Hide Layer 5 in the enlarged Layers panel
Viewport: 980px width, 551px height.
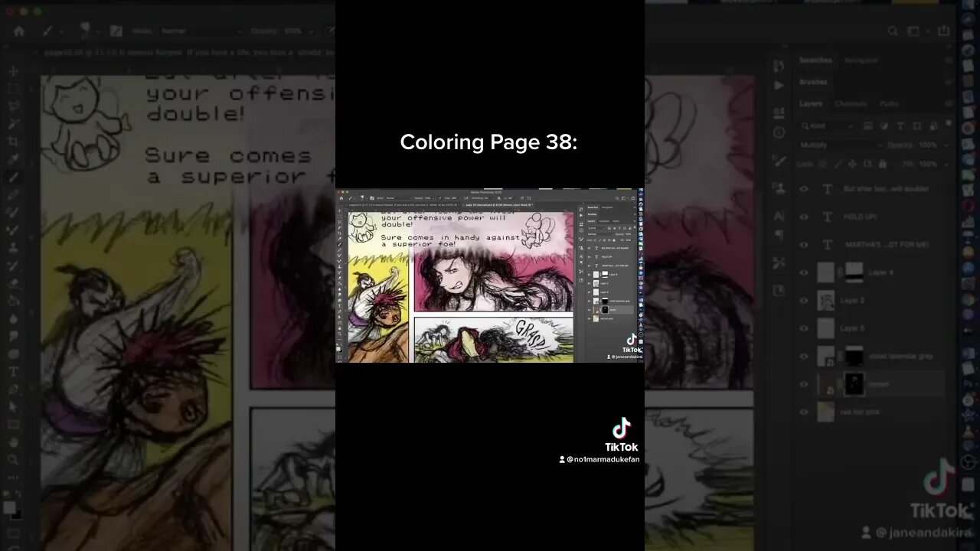pos(804,328)
